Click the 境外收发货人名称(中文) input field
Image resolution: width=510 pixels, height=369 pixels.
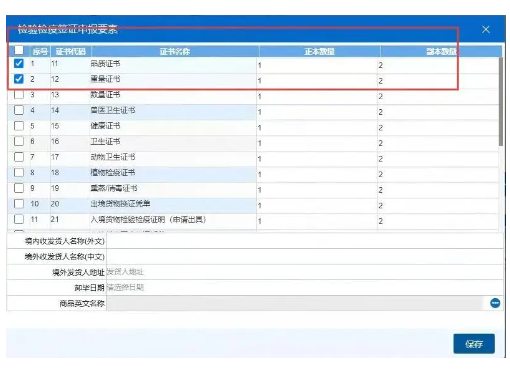click(x=305, y=256)
